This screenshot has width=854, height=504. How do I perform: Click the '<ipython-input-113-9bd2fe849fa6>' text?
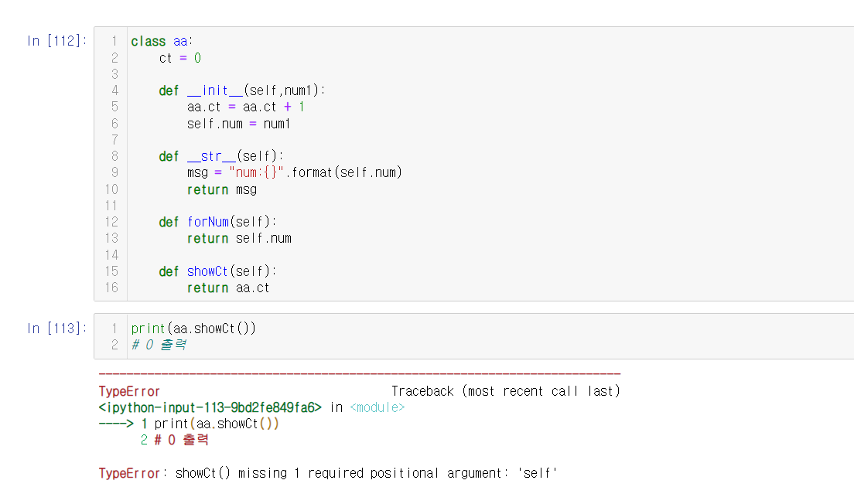tap(210, 407)
